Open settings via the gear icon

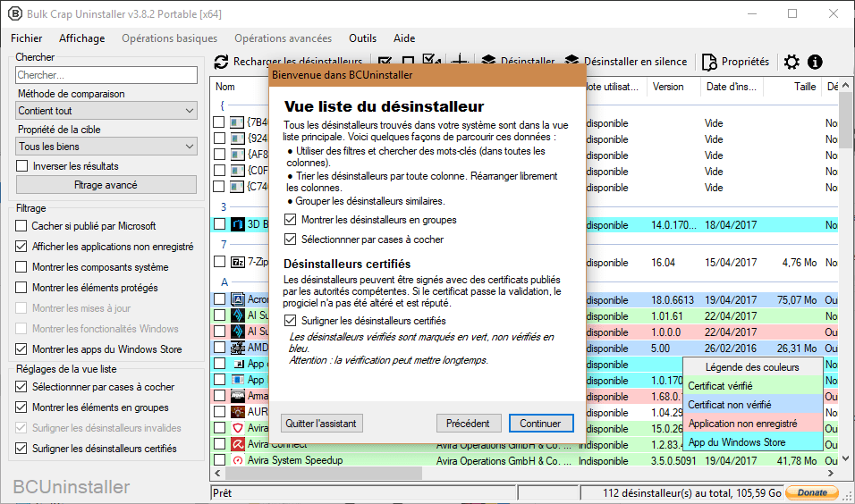point(792,63)
